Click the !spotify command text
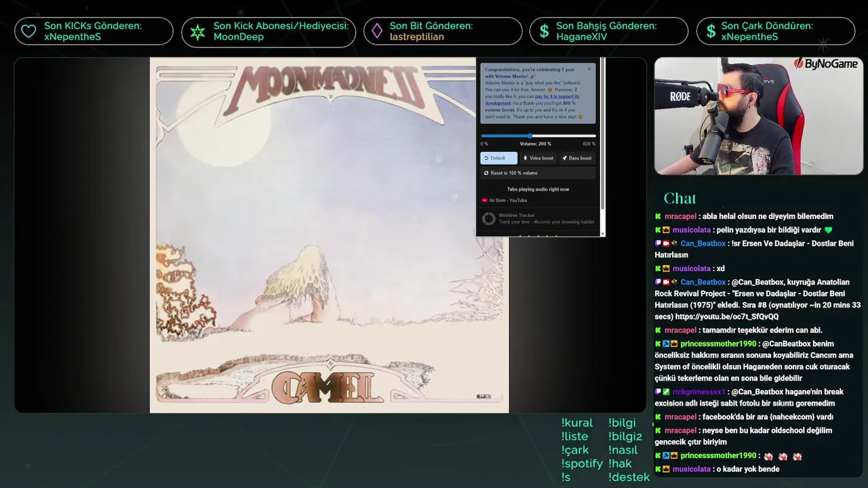 pos(582,464)
